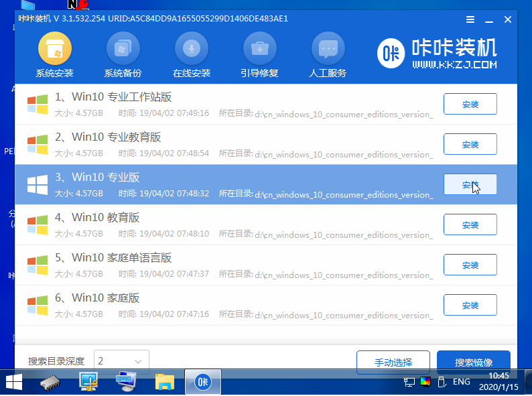Click the 手动选择 button

click(393, 362)
